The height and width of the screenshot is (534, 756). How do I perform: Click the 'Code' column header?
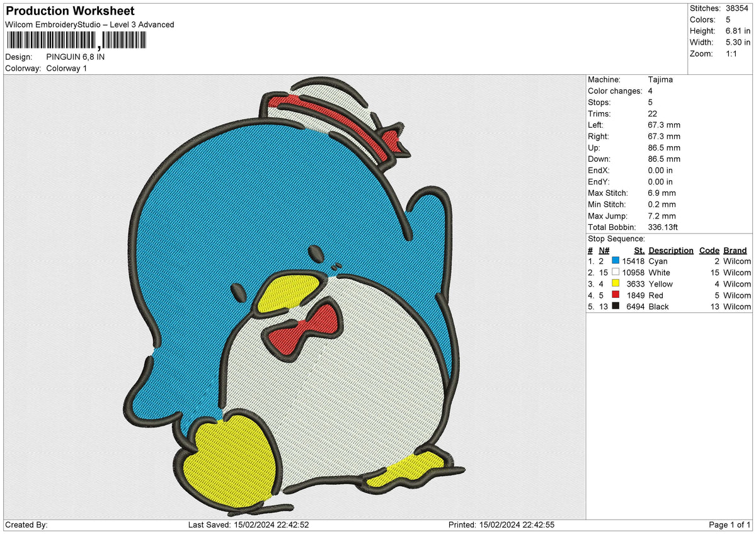click(x=709, y=250)
